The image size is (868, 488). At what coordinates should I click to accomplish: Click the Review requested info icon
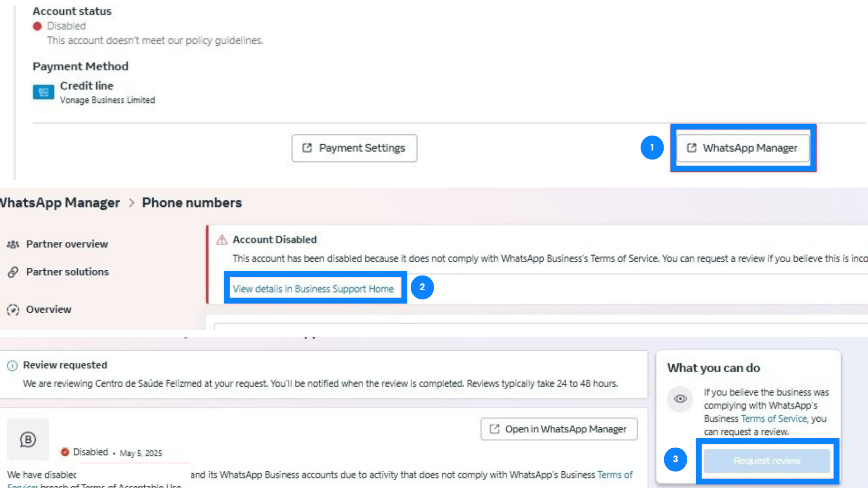point(12,366)
